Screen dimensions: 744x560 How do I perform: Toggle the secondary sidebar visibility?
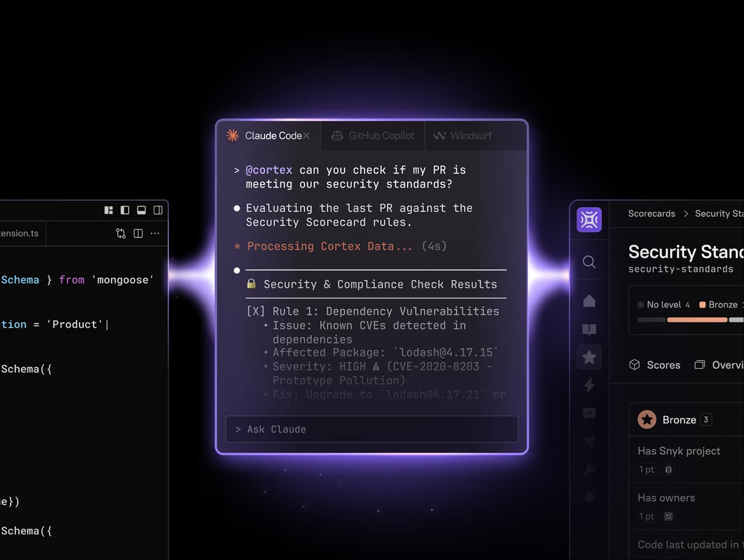158,210
